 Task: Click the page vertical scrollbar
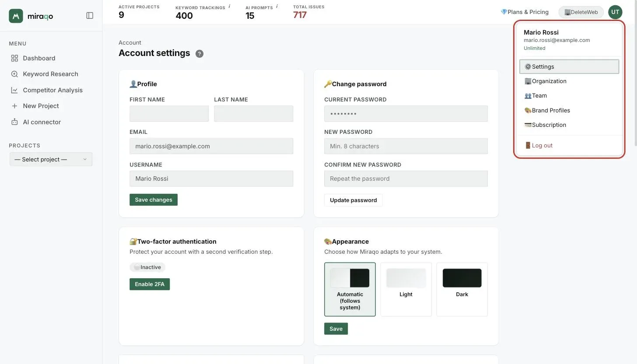tap(635, 73)
